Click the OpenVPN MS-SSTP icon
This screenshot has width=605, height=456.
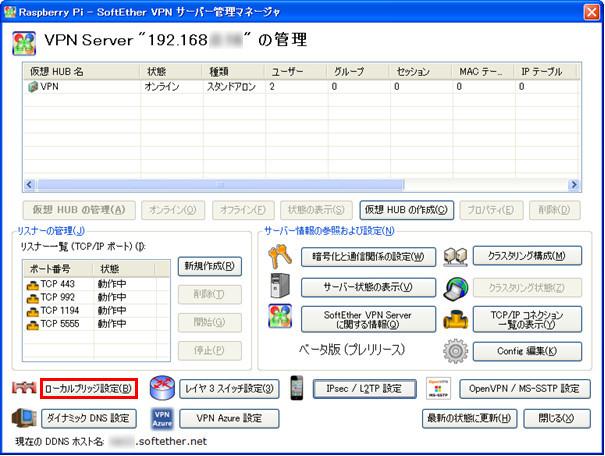[x=438, y=388]
